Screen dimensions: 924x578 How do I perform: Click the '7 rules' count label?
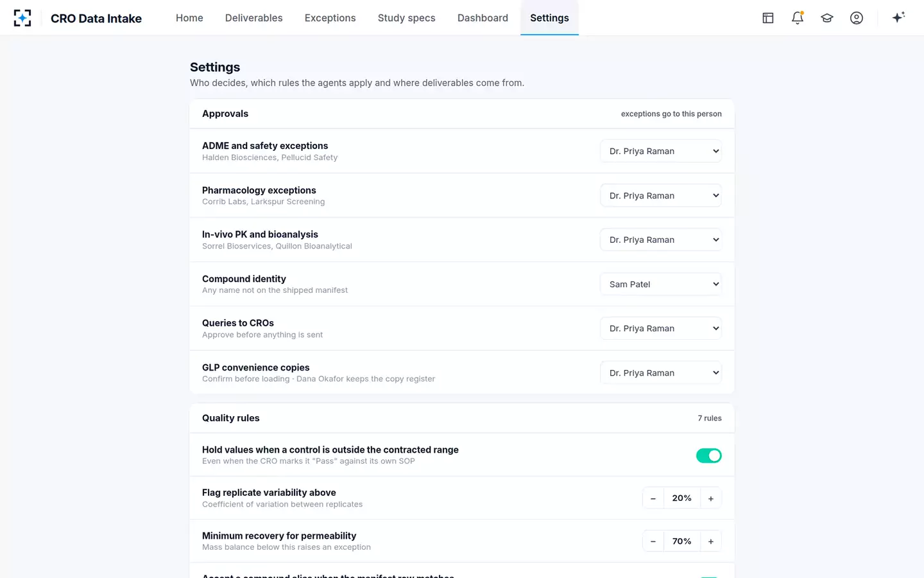click(710, 418)
